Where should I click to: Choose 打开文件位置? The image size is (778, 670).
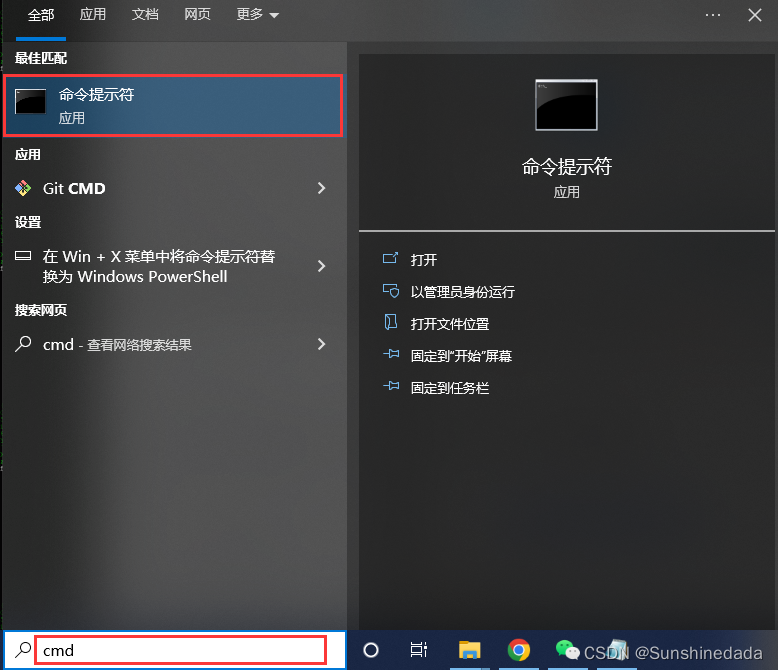(450, 324)
